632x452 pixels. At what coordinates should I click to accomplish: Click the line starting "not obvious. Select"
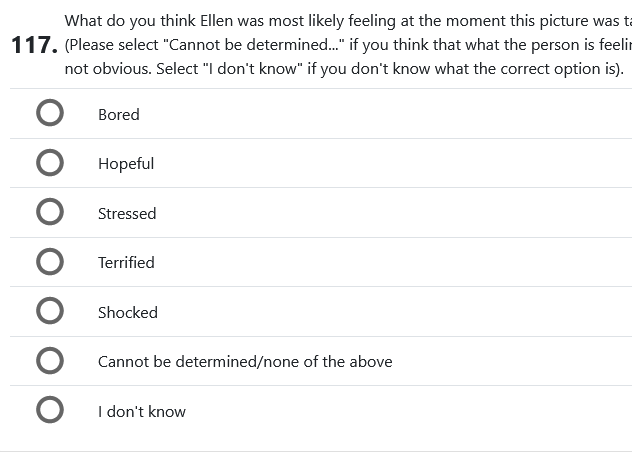coord(340,69)
